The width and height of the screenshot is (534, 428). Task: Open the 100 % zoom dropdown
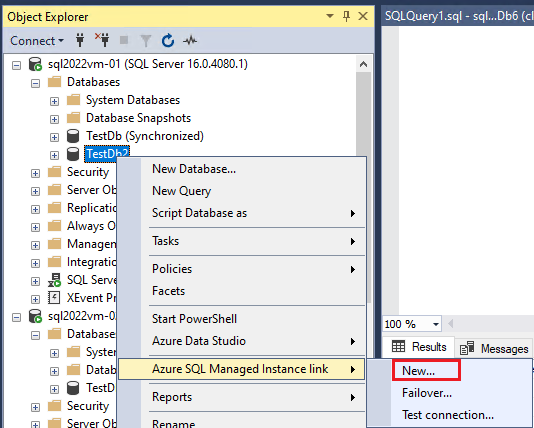436,324
